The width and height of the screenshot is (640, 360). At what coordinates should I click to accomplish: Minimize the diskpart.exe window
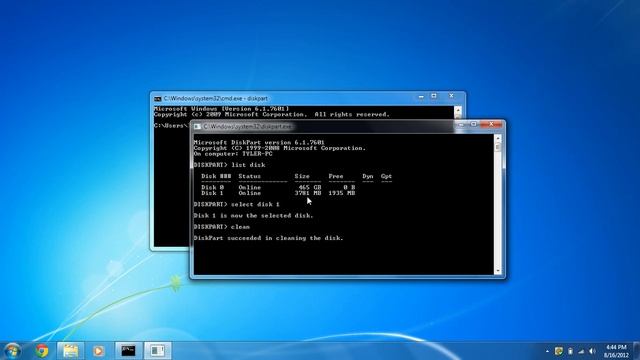pos(461,124)
